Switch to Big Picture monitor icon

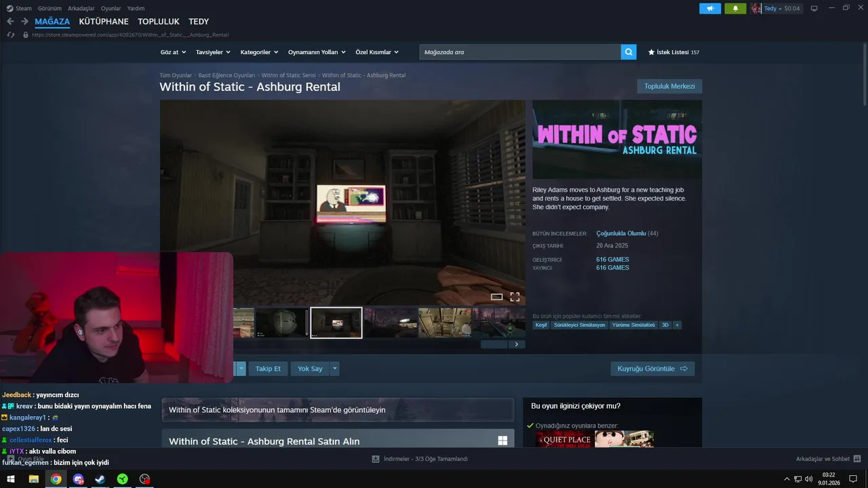coord(814,9)
